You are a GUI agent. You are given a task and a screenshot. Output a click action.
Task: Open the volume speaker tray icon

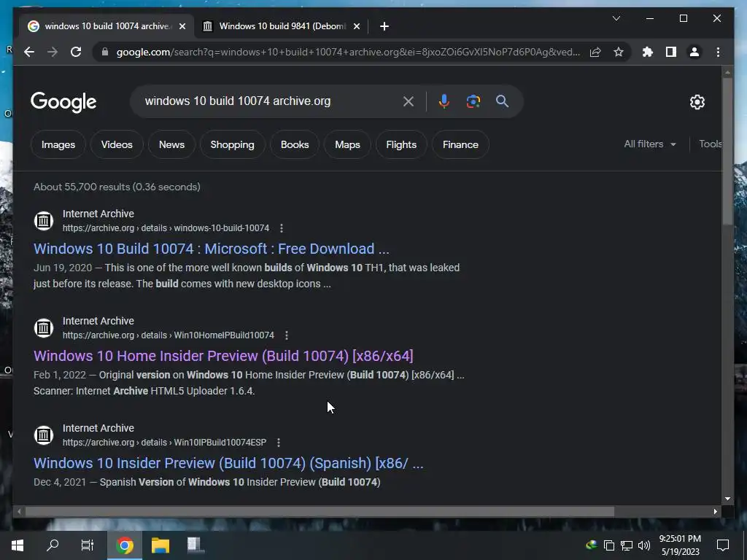click(643, 545)
